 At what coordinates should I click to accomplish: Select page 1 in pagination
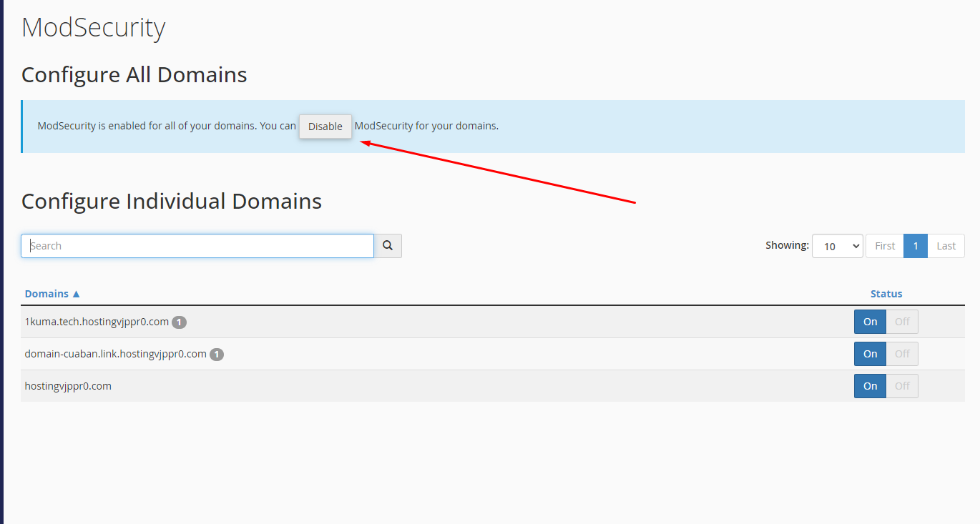[916, 246]
